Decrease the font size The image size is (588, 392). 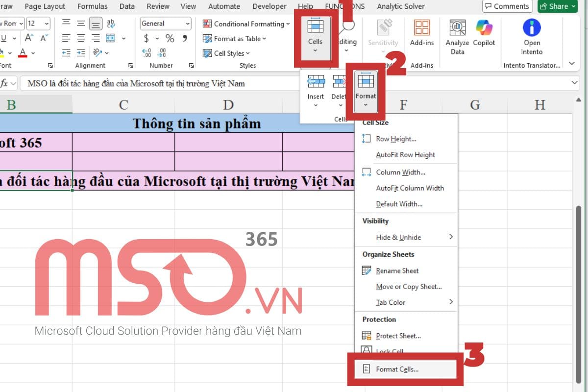click(x=44, y=38)
